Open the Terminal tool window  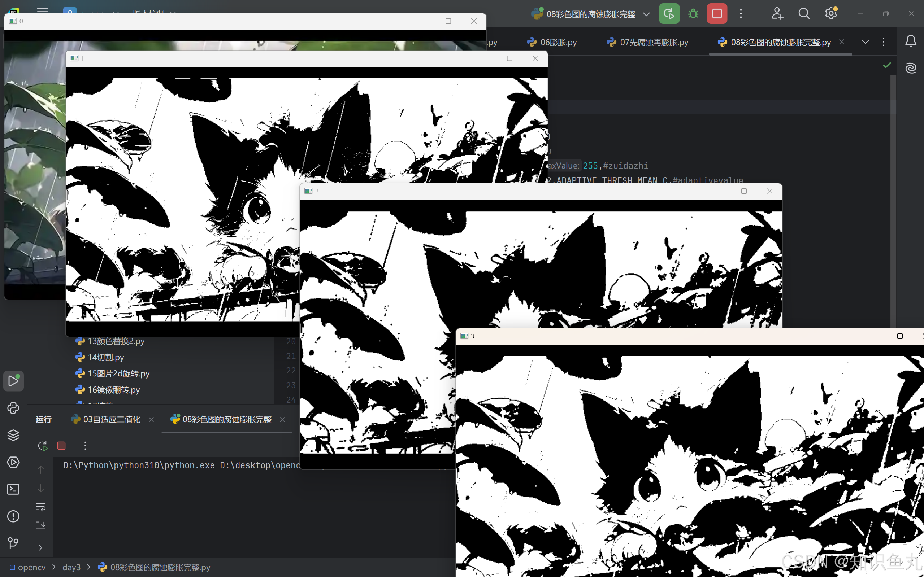13,489
